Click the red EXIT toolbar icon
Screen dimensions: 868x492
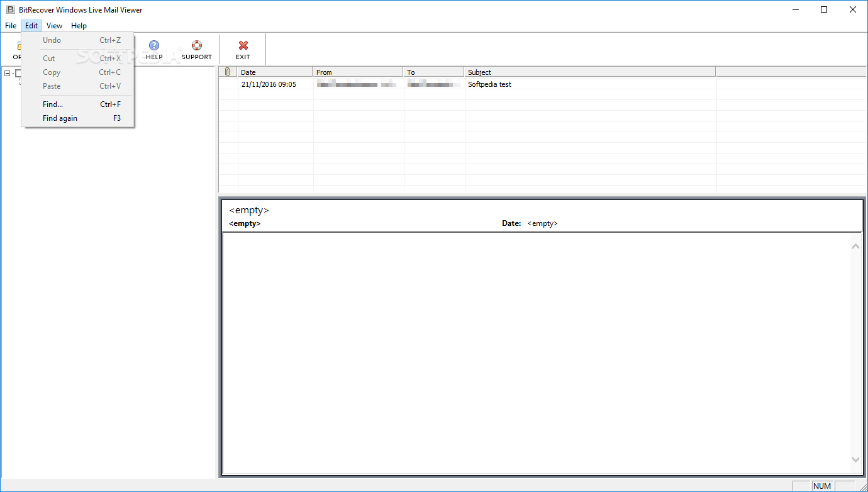[243, 45]
